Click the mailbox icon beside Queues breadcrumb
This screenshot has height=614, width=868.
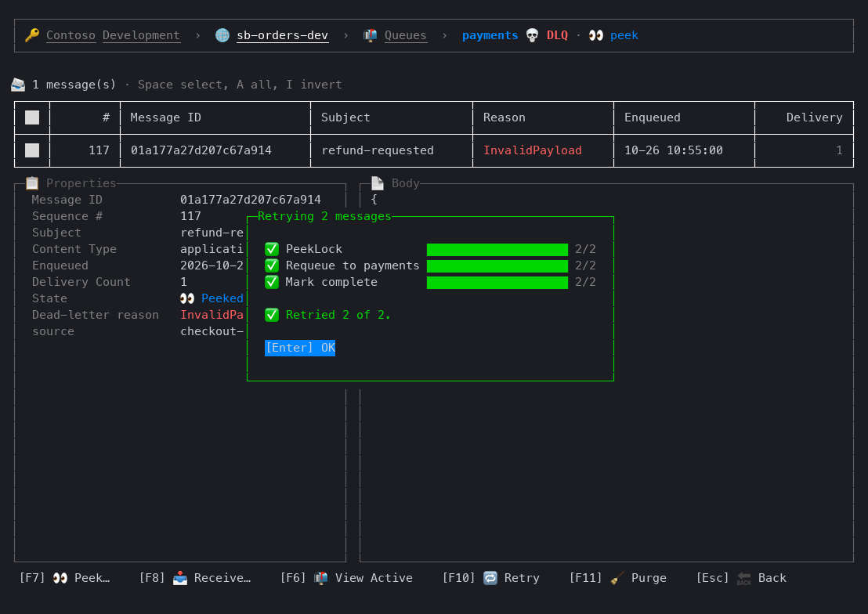click(x=371, y=35)
